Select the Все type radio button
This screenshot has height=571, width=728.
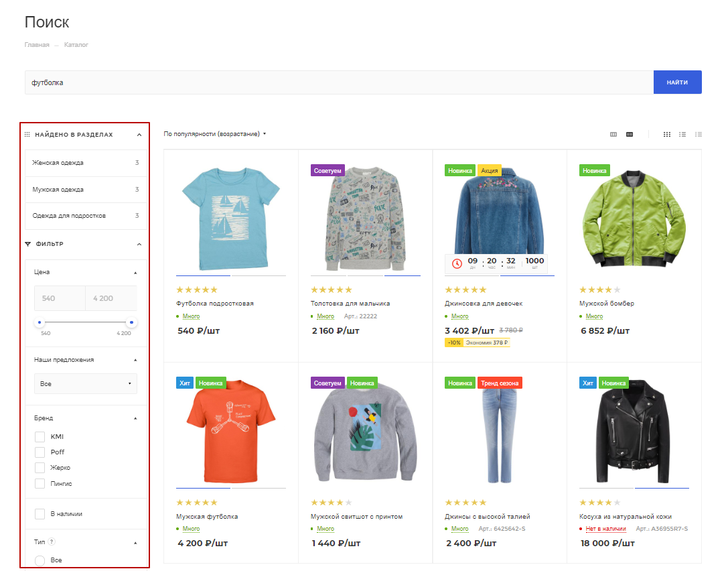click(x=40, y=560)
